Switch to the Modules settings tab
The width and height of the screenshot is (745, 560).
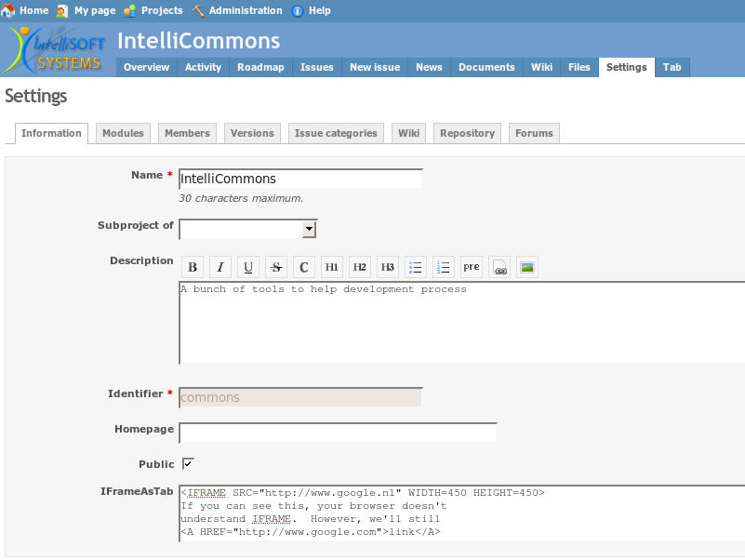(x=123, y=134)
